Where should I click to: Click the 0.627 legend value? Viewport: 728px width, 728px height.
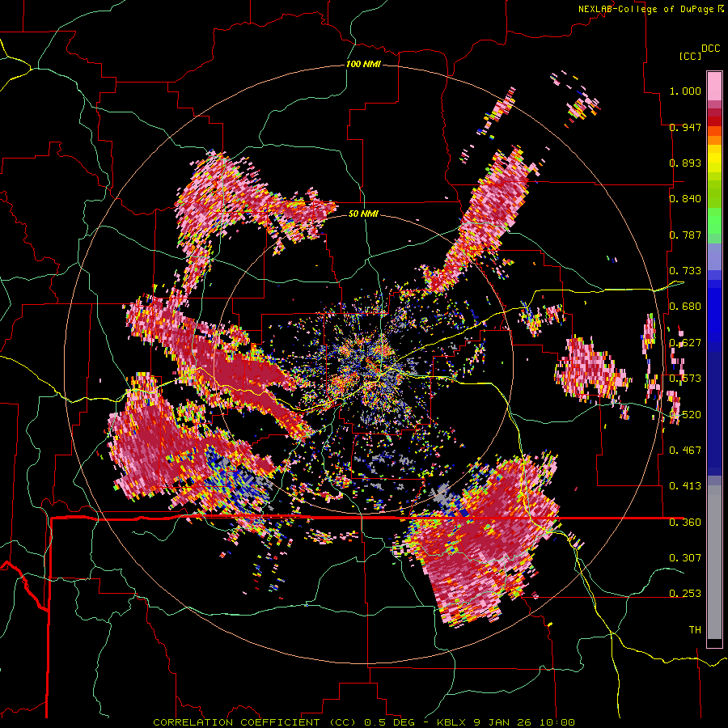click(x=685, y=342)
